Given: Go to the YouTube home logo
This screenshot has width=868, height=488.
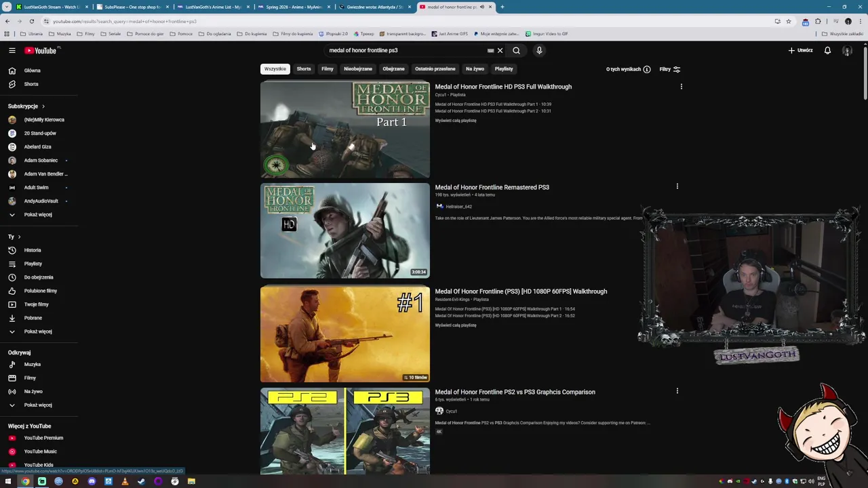Looking at the screenshot, I should coord(42,50).
